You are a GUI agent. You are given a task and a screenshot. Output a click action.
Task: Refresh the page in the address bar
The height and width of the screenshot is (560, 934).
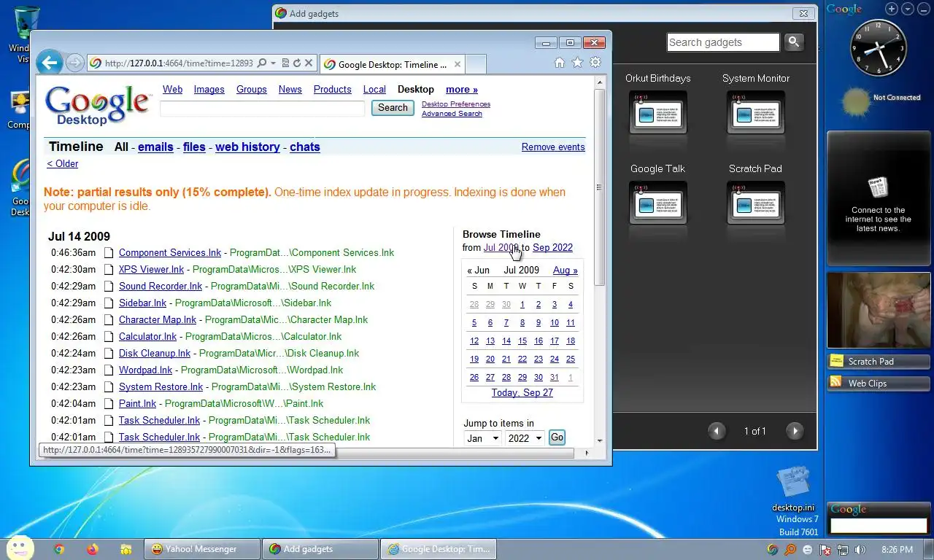[297, 63]
